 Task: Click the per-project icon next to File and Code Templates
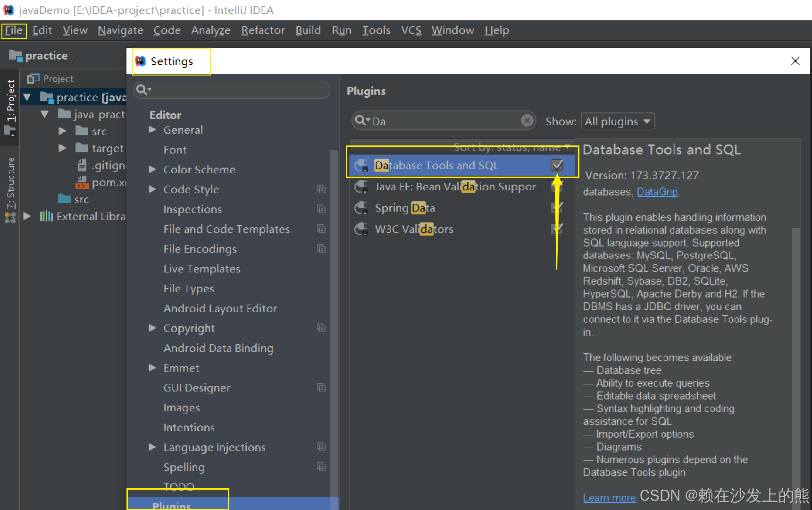click(x=321, y=229)
